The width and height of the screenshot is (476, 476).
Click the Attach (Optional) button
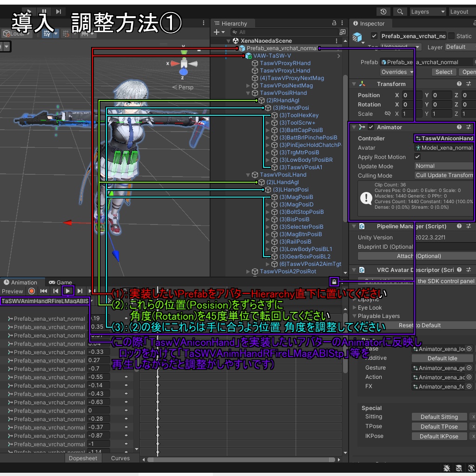point(417,256)
